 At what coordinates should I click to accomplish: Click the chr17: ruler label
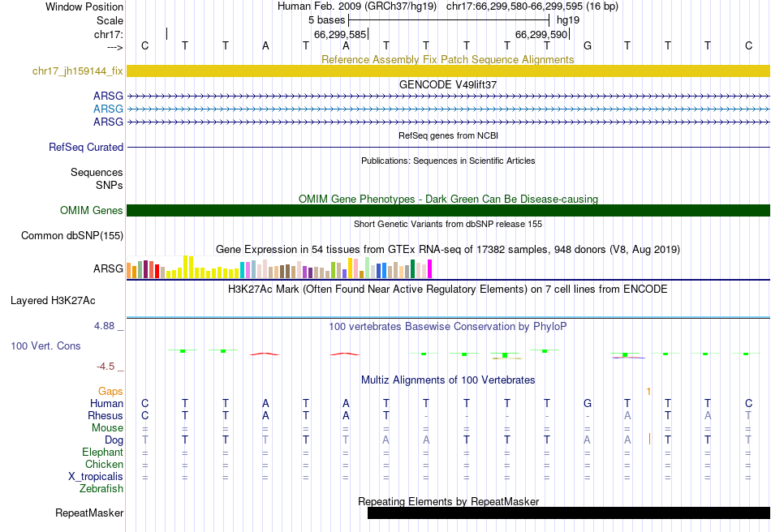(108, 34)
